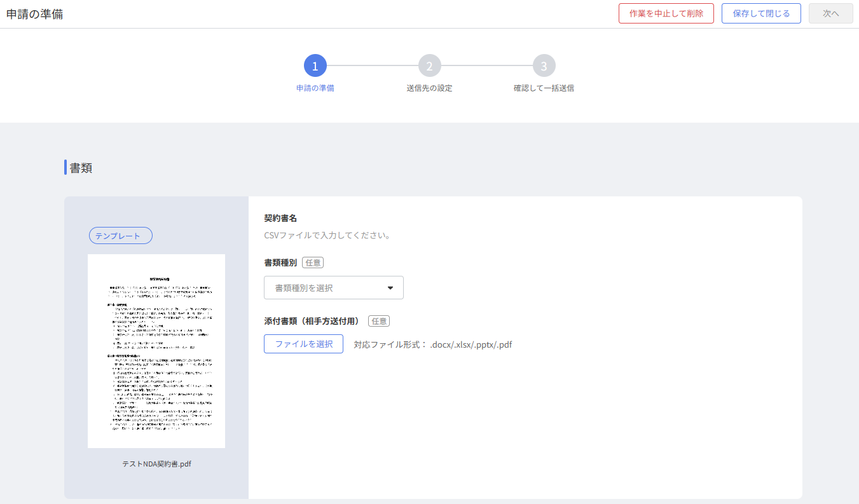Image resolution: width=859 pixels, height=504 pixels.
Task: Click the 次へ button
Action: coord(830,13)
